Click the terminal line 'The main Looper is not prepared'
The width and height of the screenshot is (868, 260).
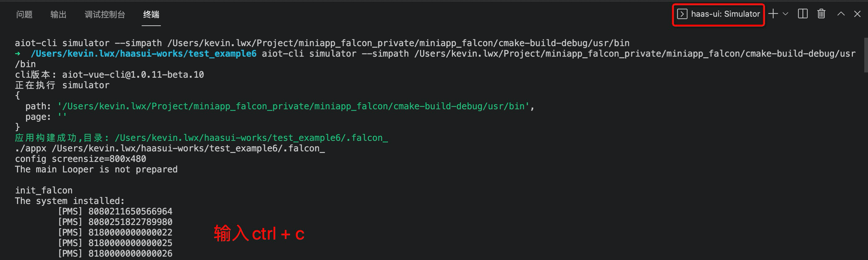pos(96,169)
